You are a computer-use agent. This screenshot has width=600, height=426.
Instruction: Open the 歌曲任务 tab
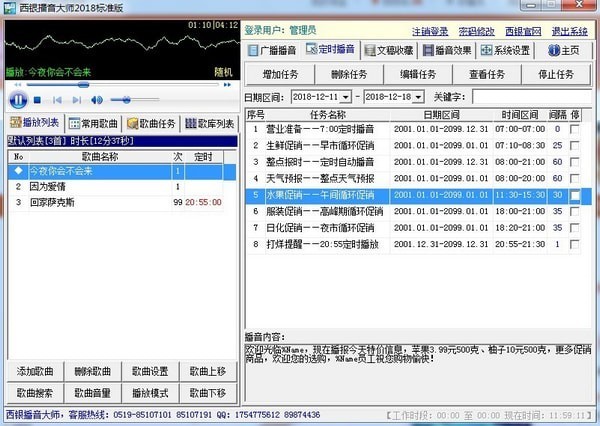tap(151, 124)
